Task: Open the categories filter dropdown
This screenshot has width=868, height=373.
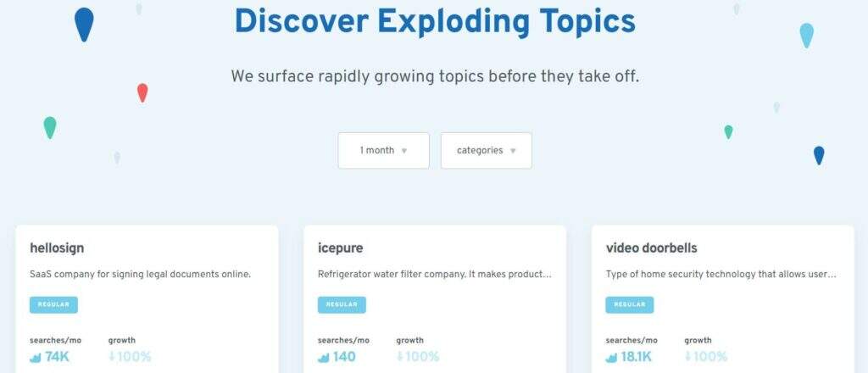Action: pyautogui.click(x=486, y=151)
